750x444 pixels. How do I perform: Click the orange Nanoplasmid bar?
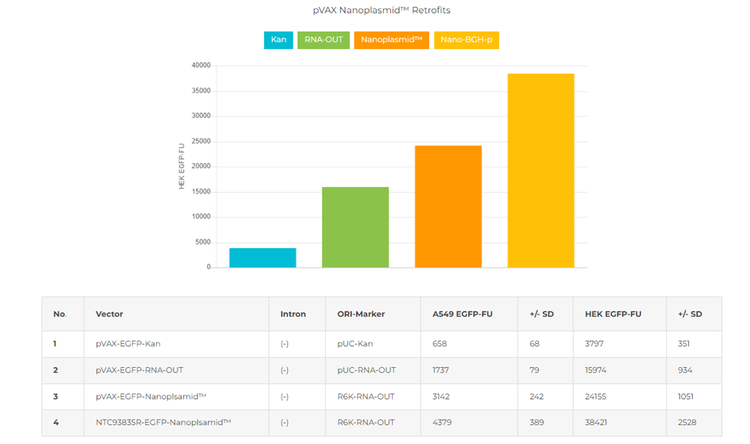click(x=448, y=206)
